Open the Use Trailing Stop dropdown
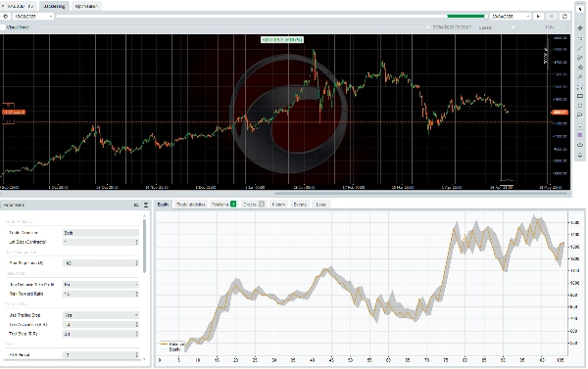588x369 pixels. click(x=101, y=315)
